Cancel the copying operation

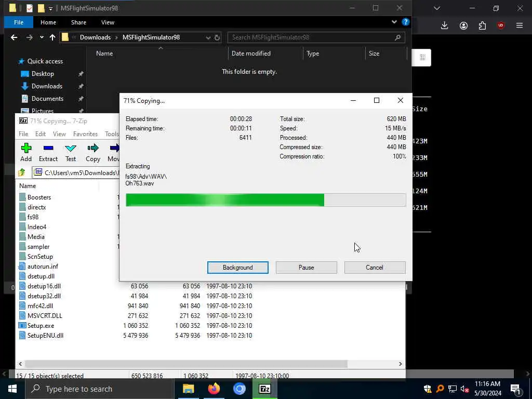pos(375,268)
